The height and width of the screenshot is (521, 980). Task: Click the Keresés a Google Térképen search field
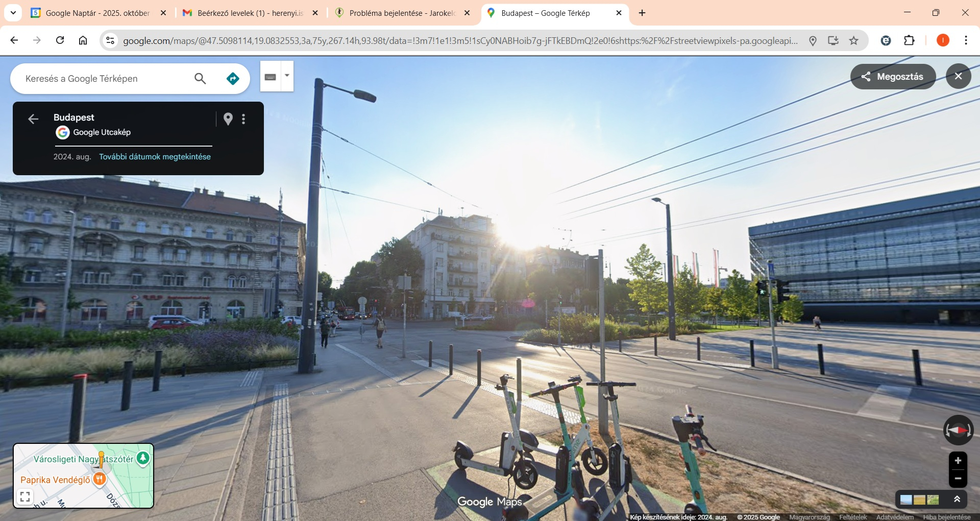tap(105, 79)
